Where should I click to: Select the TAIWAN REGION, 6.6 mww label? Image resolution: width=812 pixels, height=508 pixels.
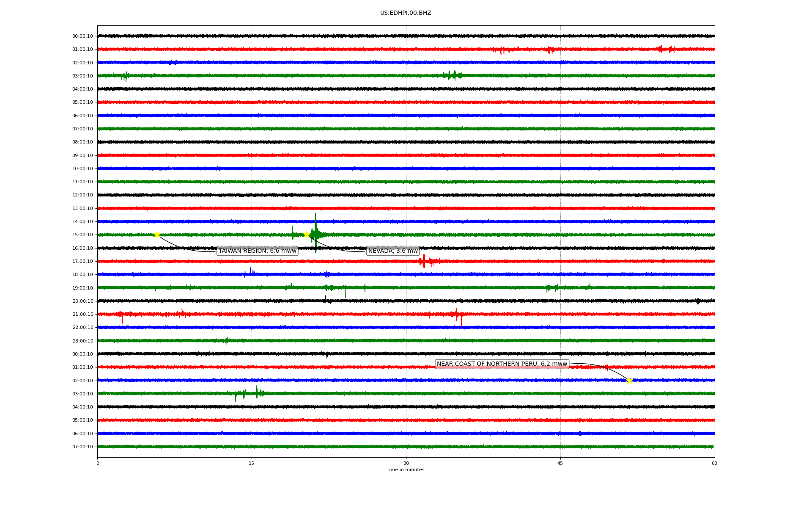(x=257, y=251)
